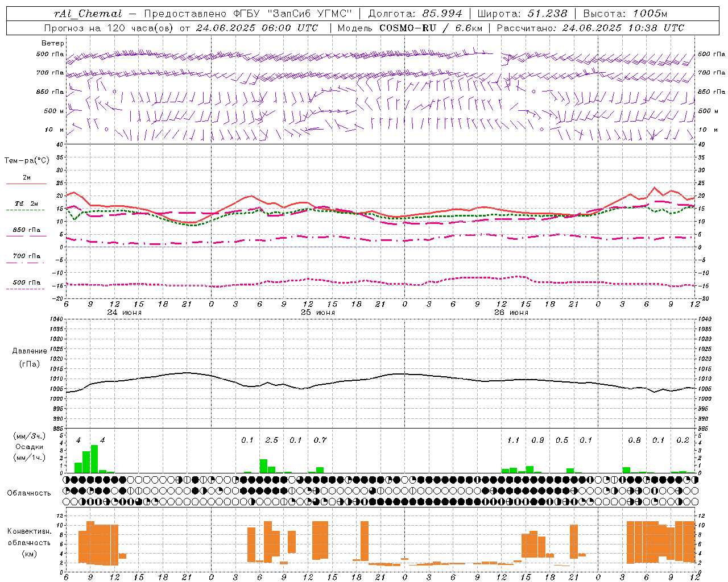Image resolution: width=728 pixels, height=582 pixels.
Task: Click the 2м temperature legend entry
Action: pyautogui.click(x=27, y=178)
